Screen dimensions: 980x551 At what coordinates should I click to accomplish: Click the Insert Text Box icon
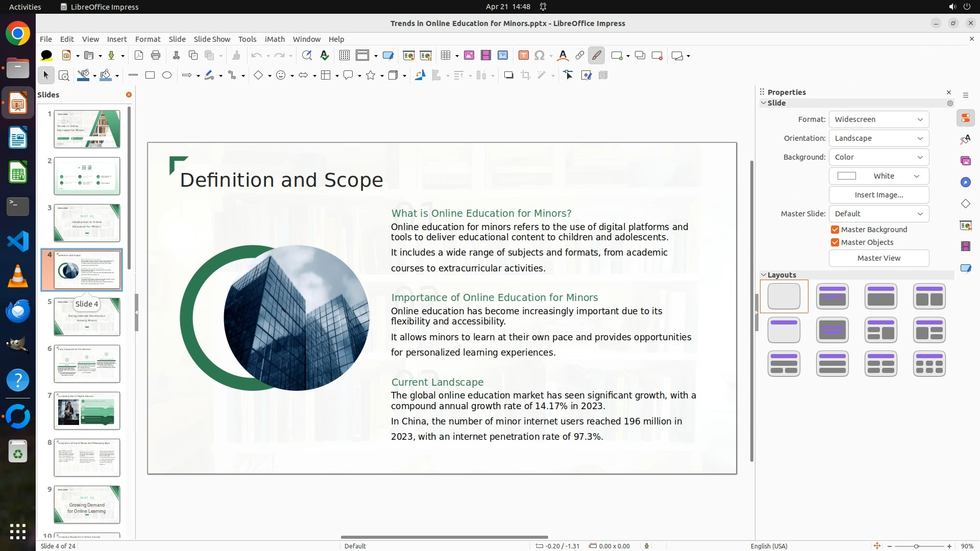(523, 56)
